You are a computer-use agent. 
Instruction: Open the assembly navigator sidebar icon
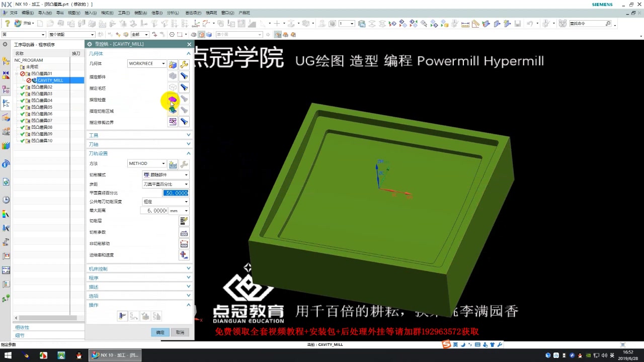coord(6,61)
